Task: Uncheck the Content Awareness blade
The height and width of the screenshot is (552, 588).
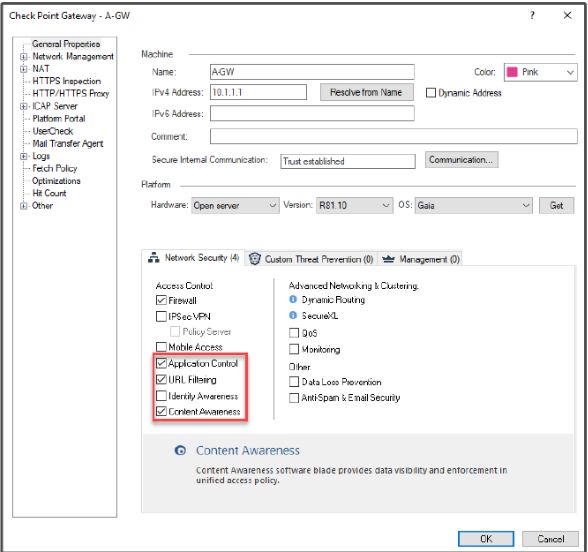Action: [x=161, y=411]
